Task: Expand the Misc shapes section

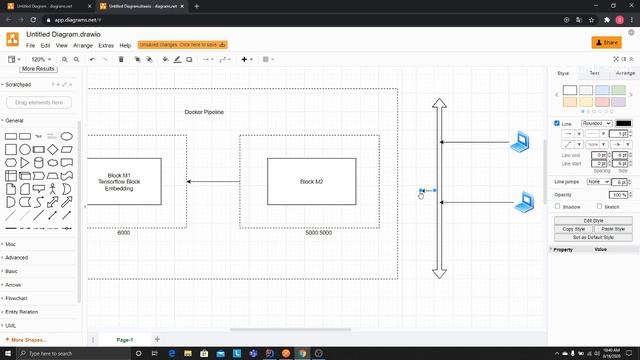Action: (9, 244)
